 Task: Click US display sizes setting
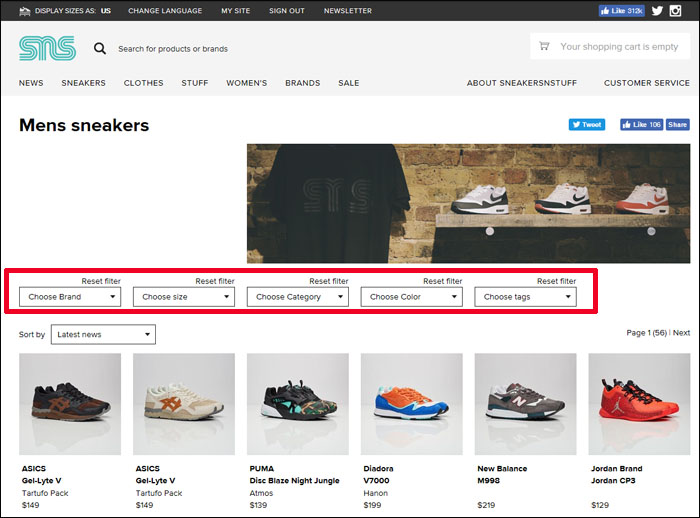106,11
